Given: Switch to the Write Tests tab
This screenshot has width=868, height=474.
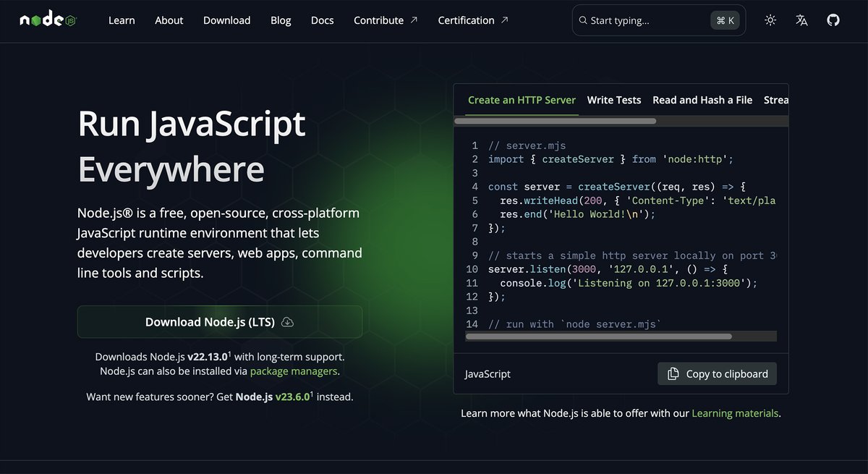Looking at the screenshot, I should [614, 100].
